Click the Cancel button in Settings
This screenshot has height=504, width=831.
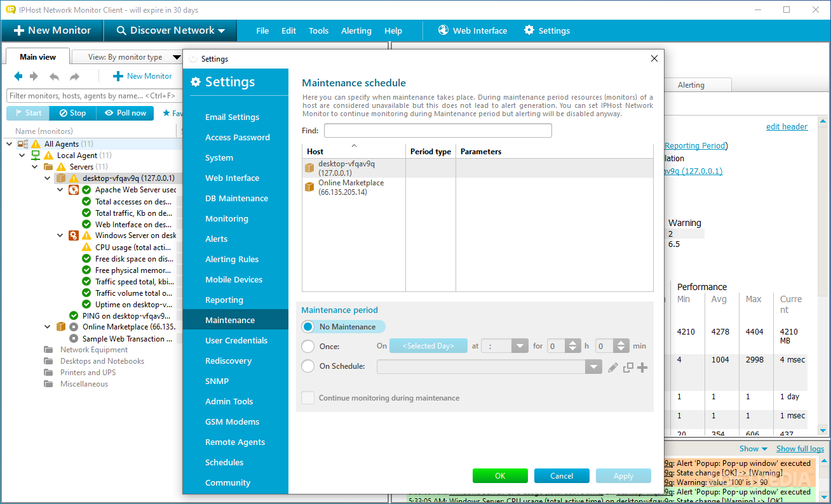tap(562, 476)
